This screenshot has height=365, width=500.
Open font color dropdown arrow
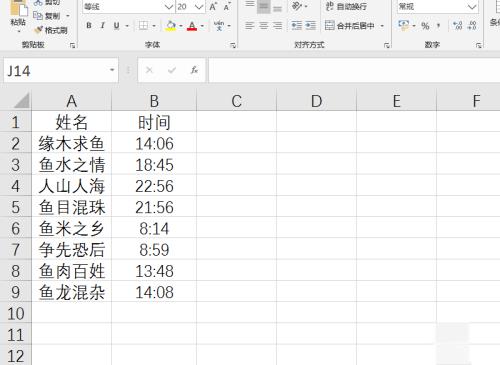click(202, 26)
